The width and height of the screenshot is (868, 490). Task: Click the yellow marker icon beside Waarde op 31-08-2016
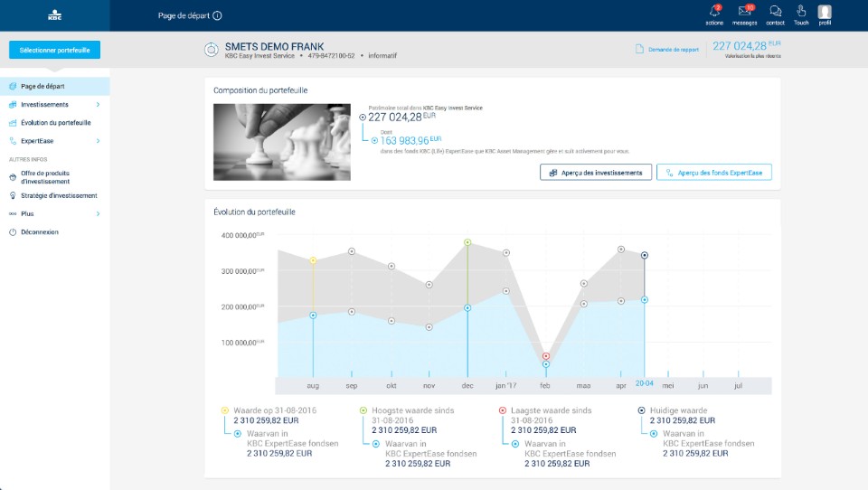(x=225, y=410)
